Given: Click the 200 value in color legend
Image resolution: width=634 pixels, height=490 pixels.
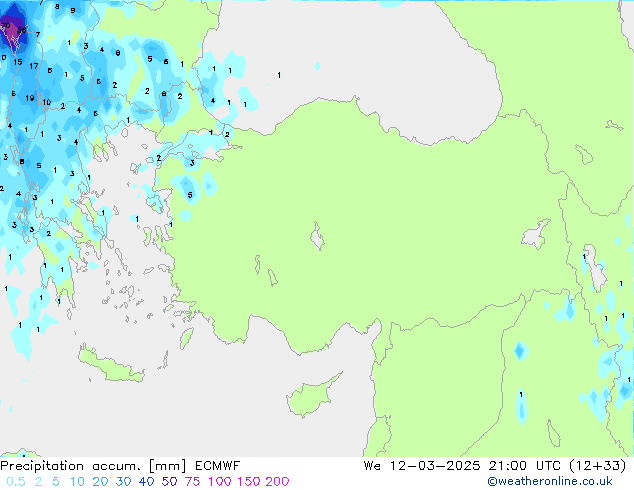Looking at the screenshot, I should click(x=277, y=482).
